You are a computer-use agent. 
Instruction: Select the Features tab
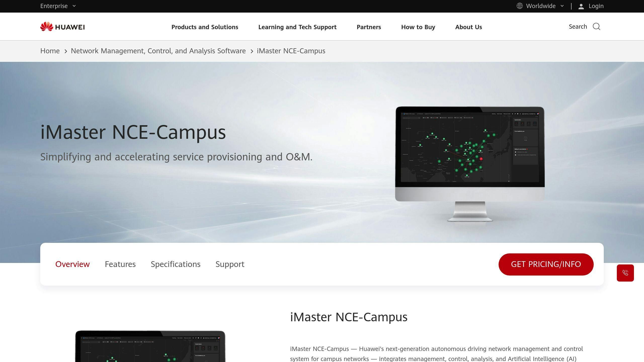point(120,264)
